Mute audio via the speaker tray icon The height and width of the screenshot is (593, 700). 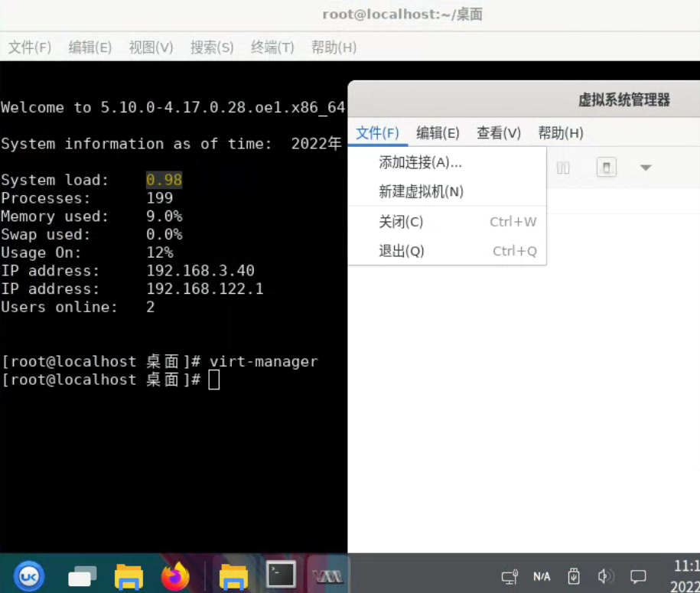(x=607, y=576)
